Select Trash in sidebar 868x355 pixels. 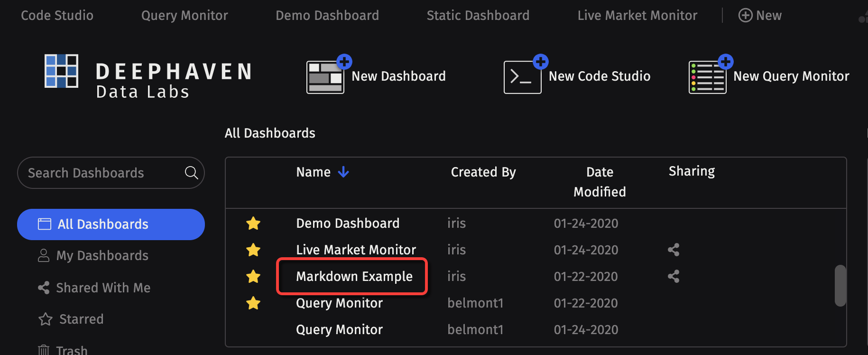72,350
